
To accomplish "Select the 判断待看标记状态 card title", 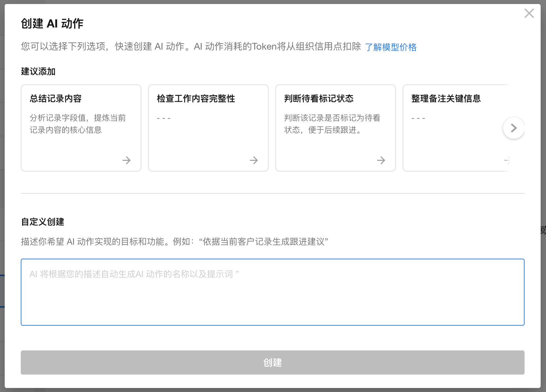I will tap(319, 99).
